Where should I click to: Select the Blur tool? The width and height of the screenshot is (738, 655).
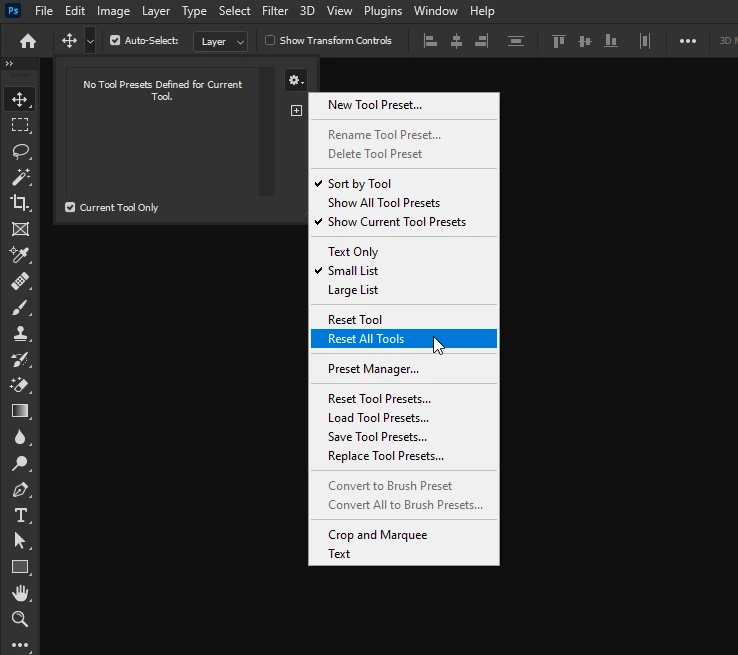coord(20,437)
